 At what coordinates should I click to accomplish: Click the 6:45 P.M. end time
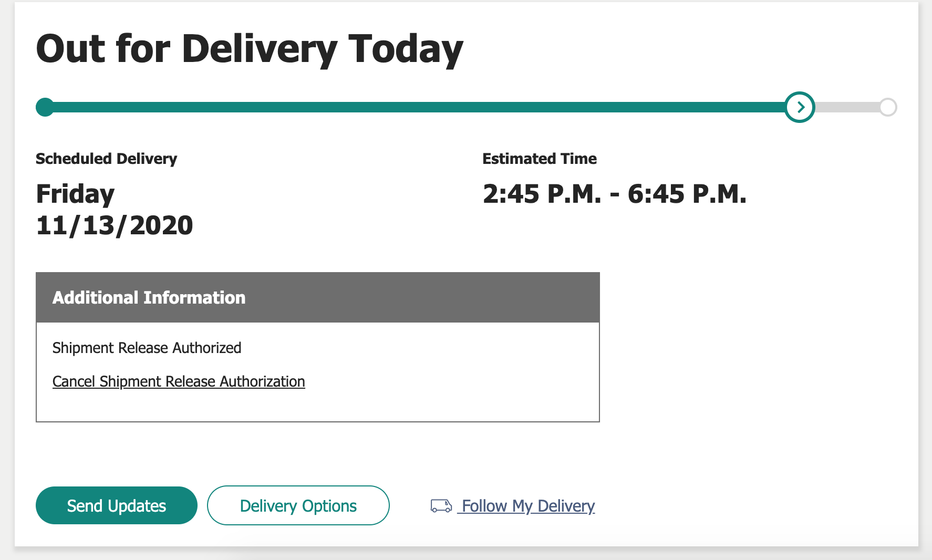[687, 194]
